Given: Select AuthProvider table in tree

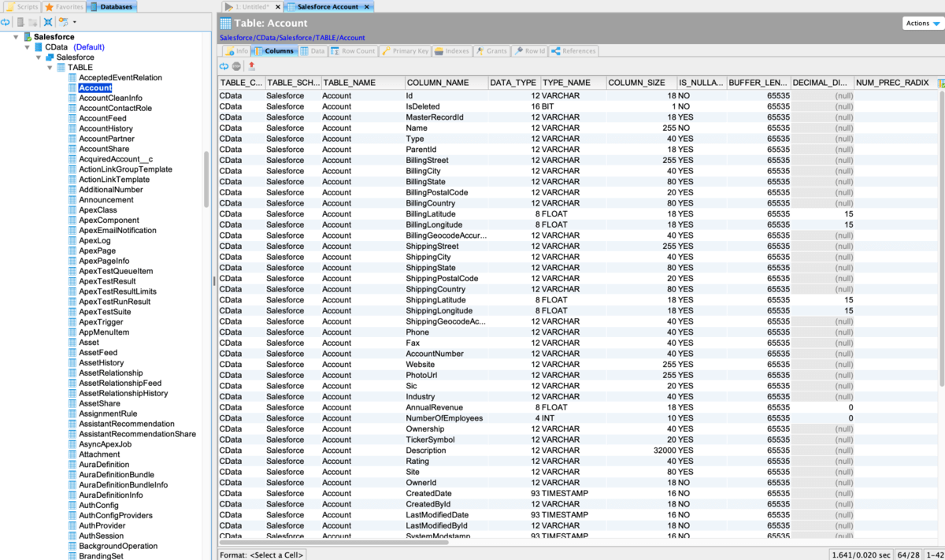Looking at the screenshot, I should tap(102, 526).
